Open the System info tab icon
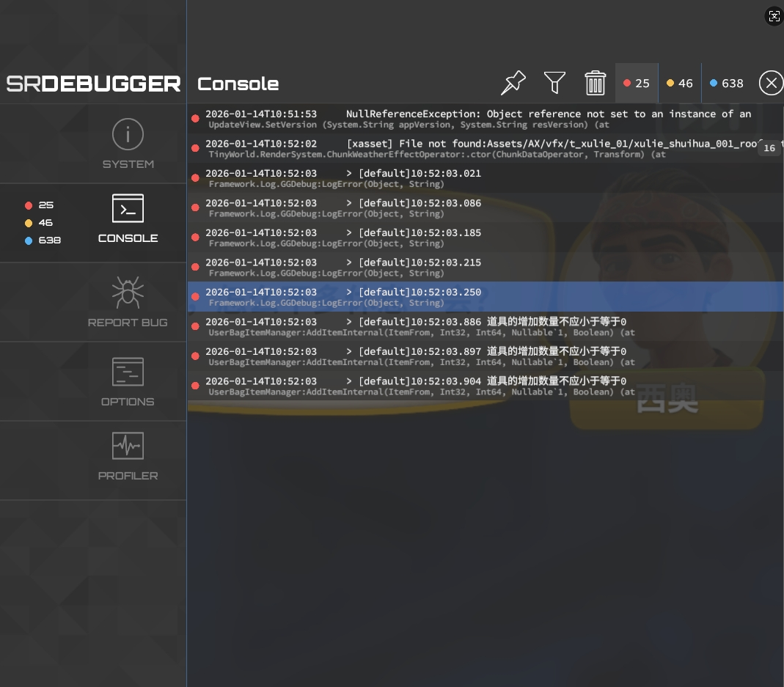 coord(128,135)
